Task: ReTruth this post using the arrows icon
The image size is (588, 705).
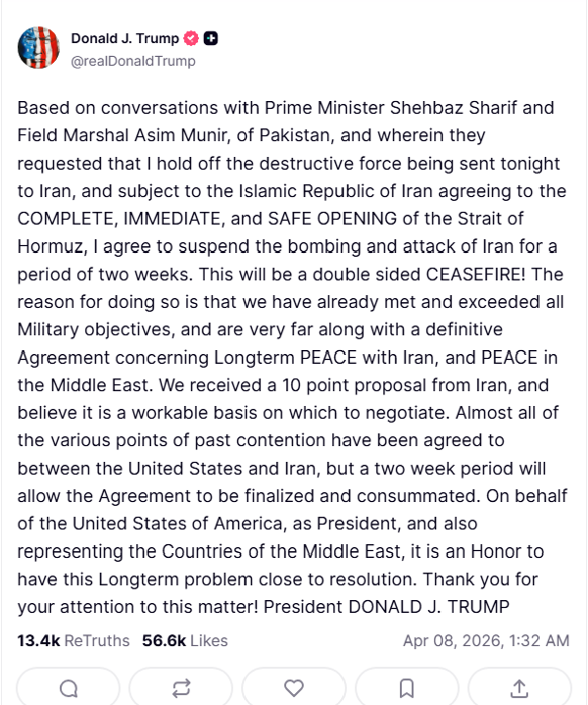Action: click(180, 687)
